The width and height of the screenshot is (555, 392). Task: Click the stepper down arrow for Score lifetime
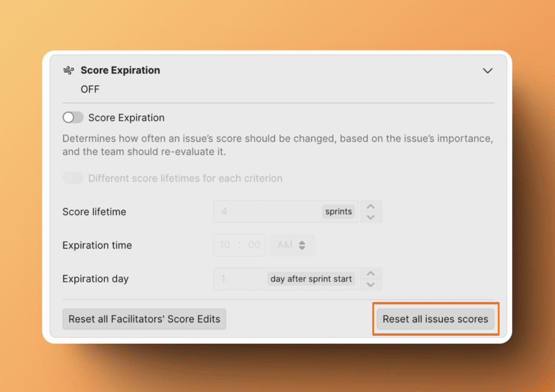coord(371,217)
